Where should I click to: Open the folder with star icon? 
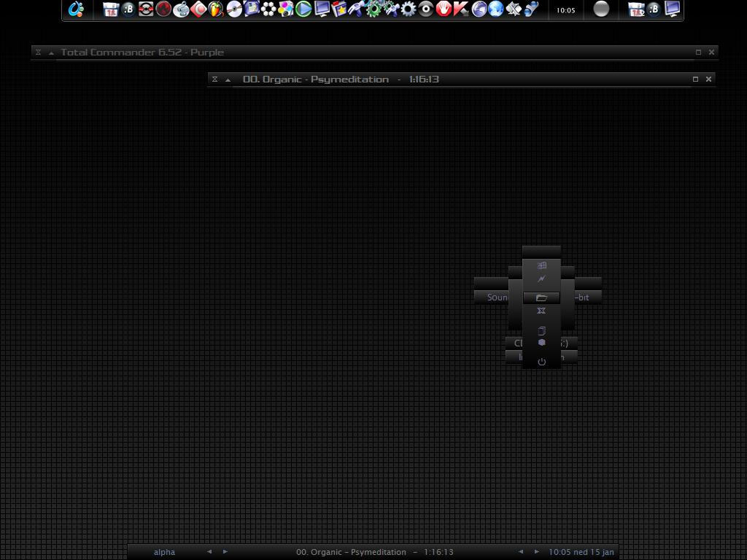coord(338,9)
